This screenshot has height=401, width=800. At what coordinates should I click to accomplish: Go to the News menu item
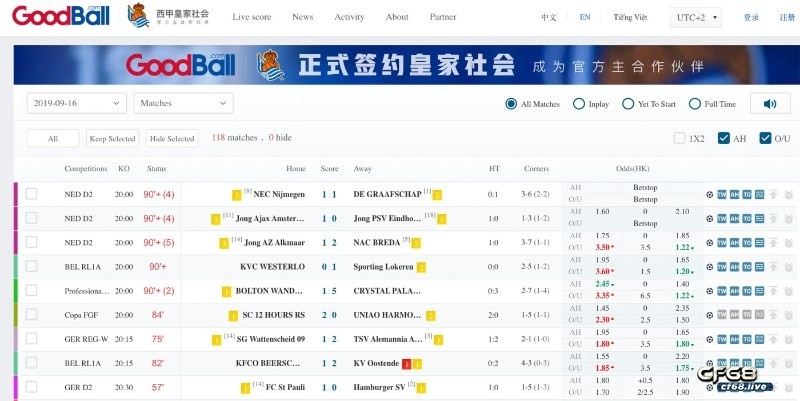(x=303, y=17)
